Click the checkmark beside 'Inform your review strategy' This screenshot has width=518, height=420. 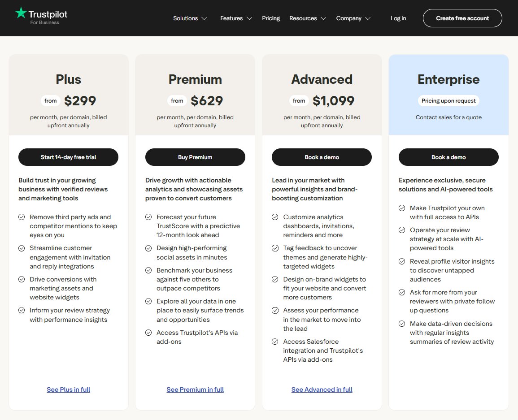click(22, 310)
